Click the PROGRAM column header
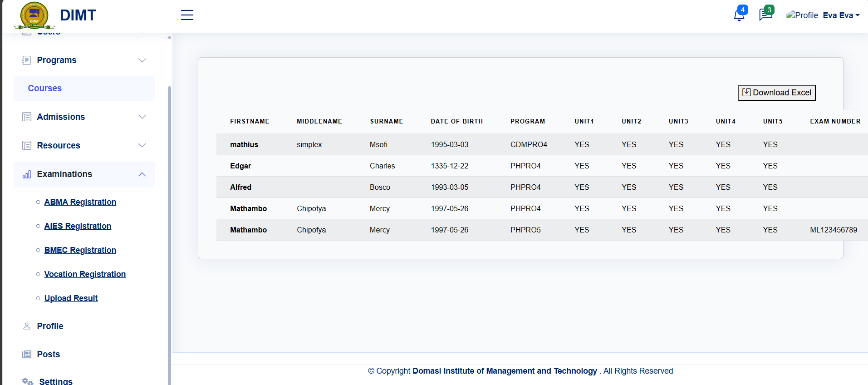The height and width of the screenshot is (385, 868). (528, 121)
